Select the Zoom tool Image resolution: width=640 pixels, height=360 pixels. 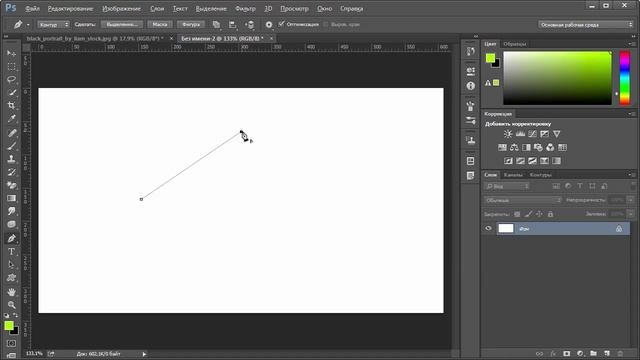point(11,305)
